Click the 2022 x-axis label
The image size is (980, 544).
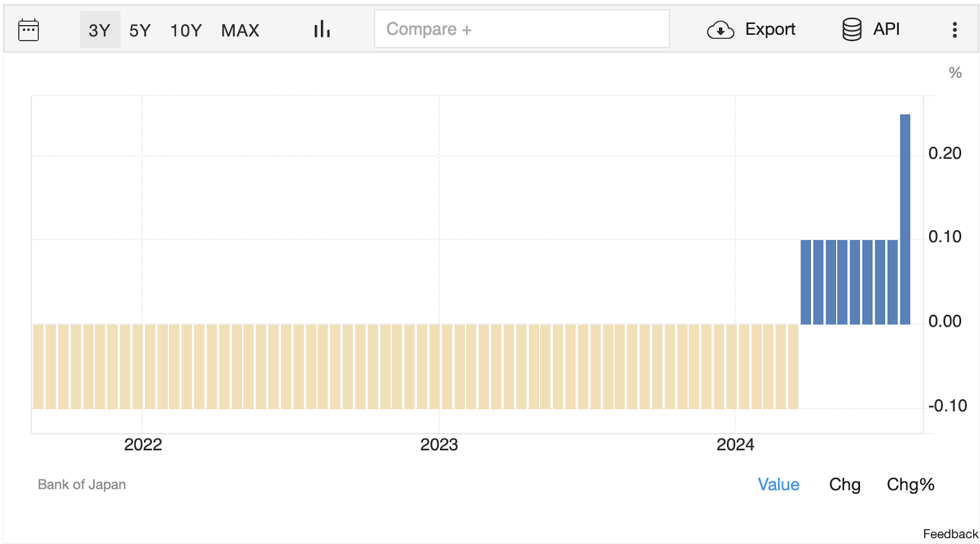point(143,445)
